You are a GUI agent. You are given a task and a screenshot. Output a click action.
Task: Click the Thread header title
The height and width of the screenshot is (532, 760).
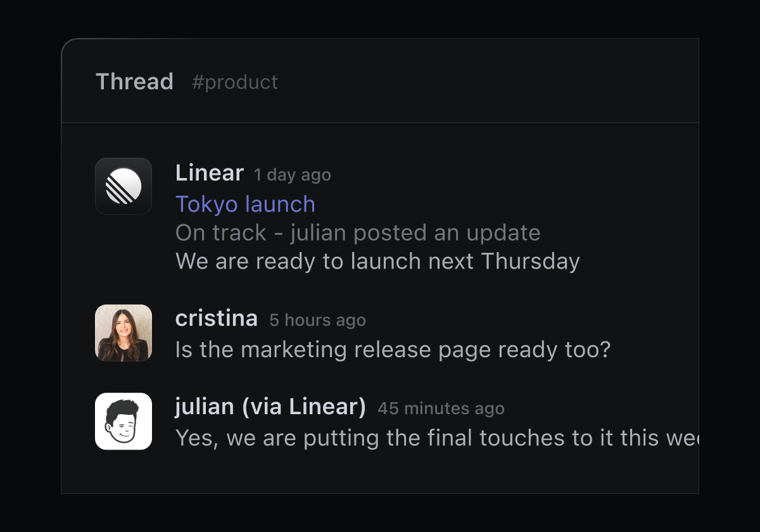pyautogui.click(x=134, y=82)
